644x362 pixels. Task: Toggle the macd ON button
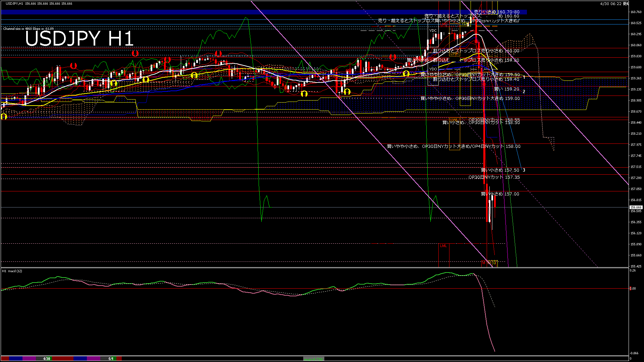coord(314,359)
